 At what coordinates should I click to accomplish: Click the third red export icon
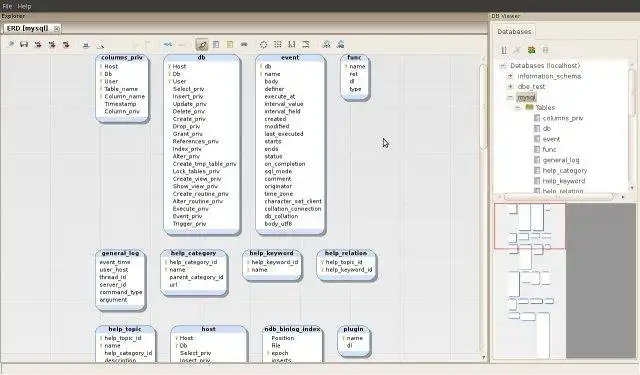click(66, 44)
